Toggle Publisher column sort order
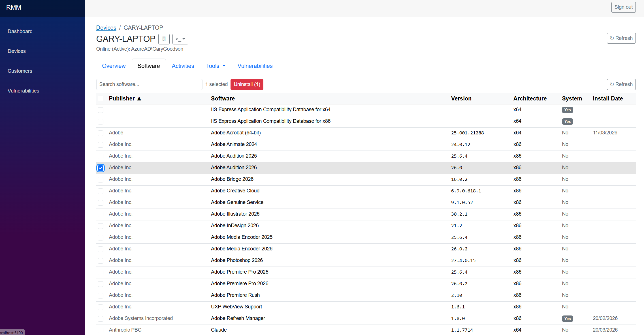This screenshot has height=335, width=644. (125, 98)
